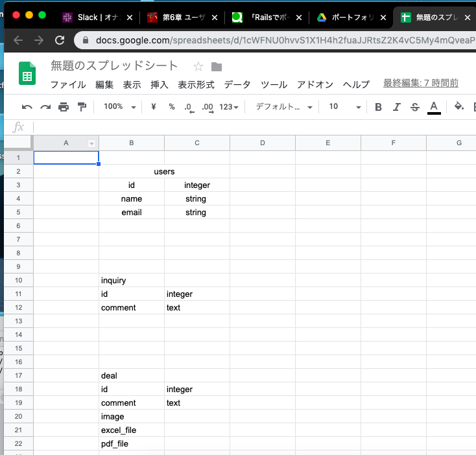
Task: Open the 挿入 menu
Action: [160, 84]
